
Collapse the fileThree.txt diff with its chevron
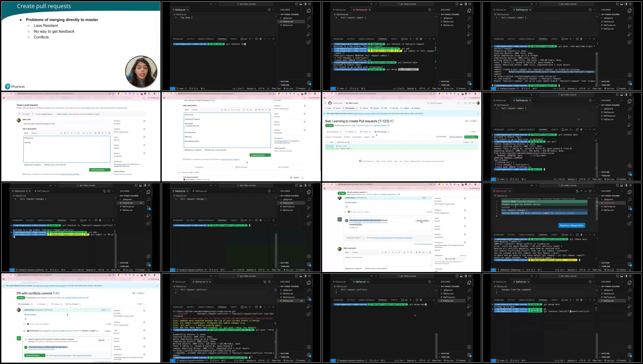click(328, 142)
